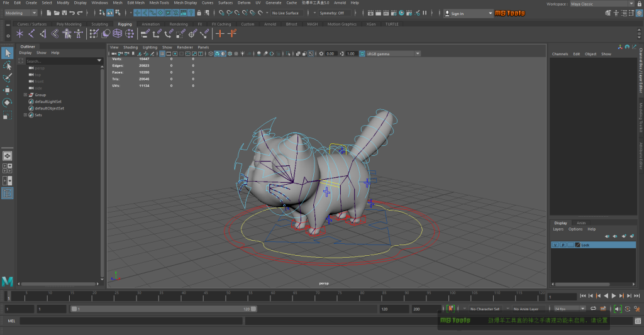Toggle the P playback box of Lock layer
644x335 pixels.
tap(563, 245)
